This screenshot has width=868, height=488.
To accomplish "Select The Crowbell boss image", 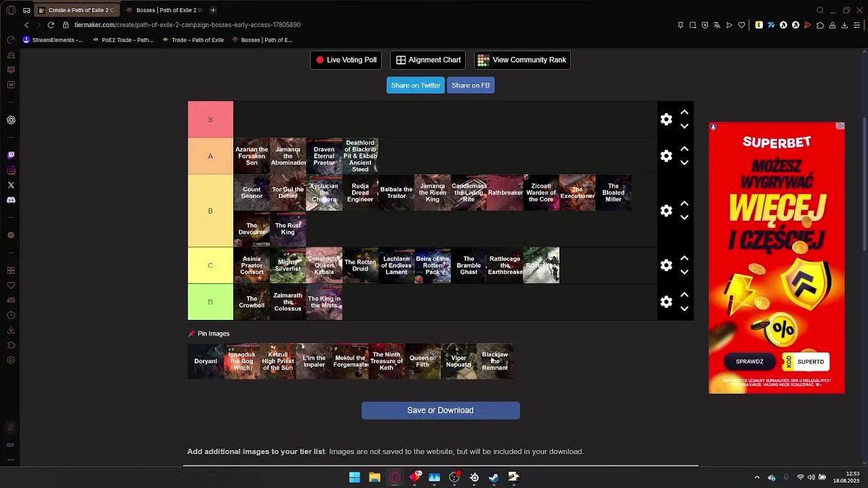I will click(252, 302).
